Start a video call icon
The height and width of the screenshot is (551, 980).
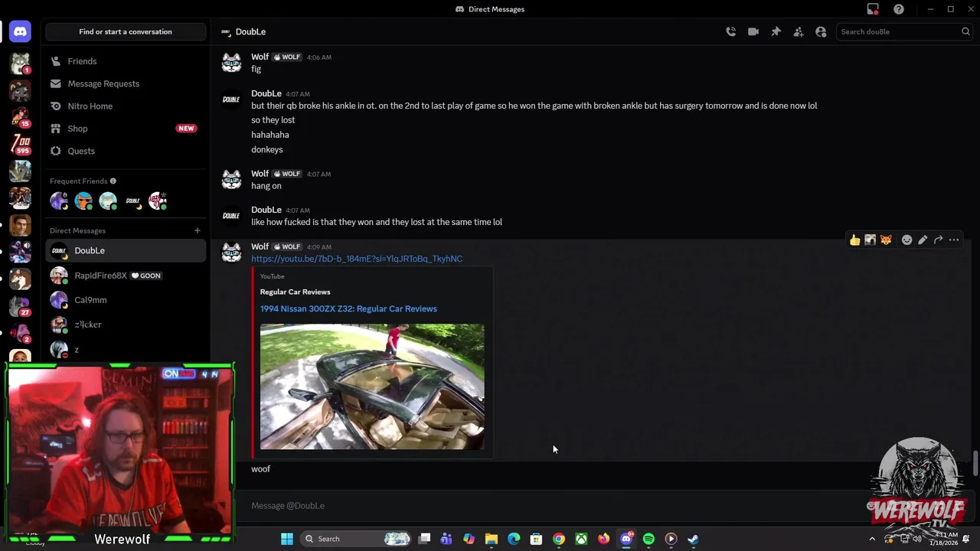click(x=753, y=31)
